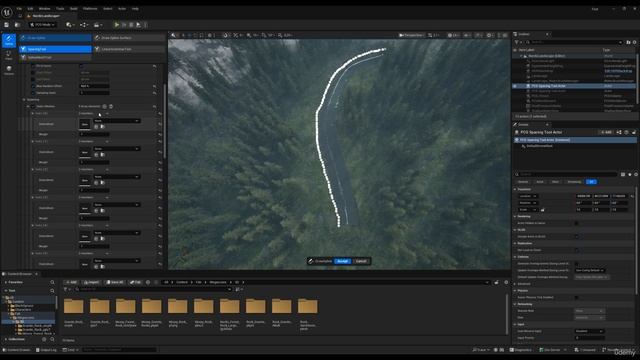Screen dimensions: 640x360
Task: Open the Output Log tab in status bar
Action: pyautogui.click(x=46, y=350)
